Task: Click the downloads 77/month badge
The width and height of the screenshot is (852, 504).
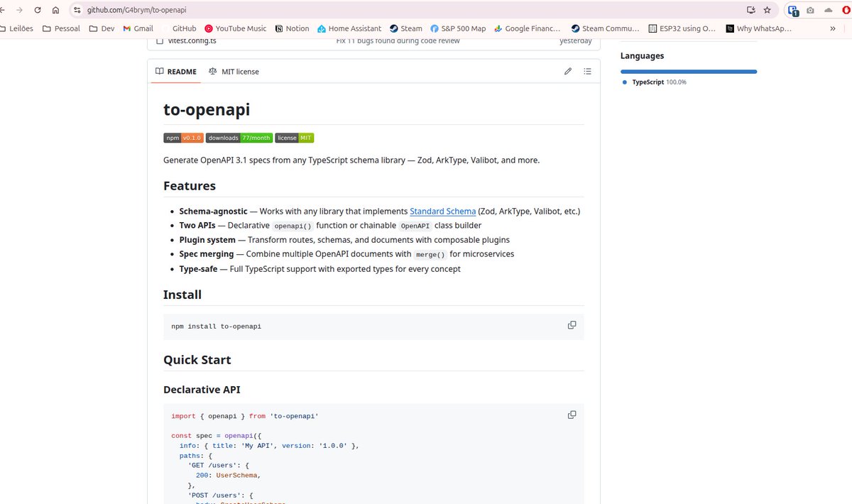Action: (x=239, y=138)
